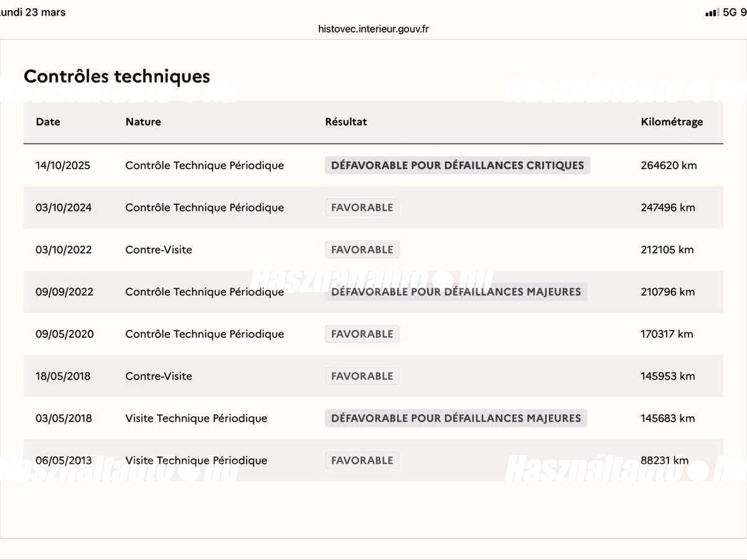747x560 pixels.
Task: Click the FAVORABLE badge for 03/10/2024
Action: 362,208
